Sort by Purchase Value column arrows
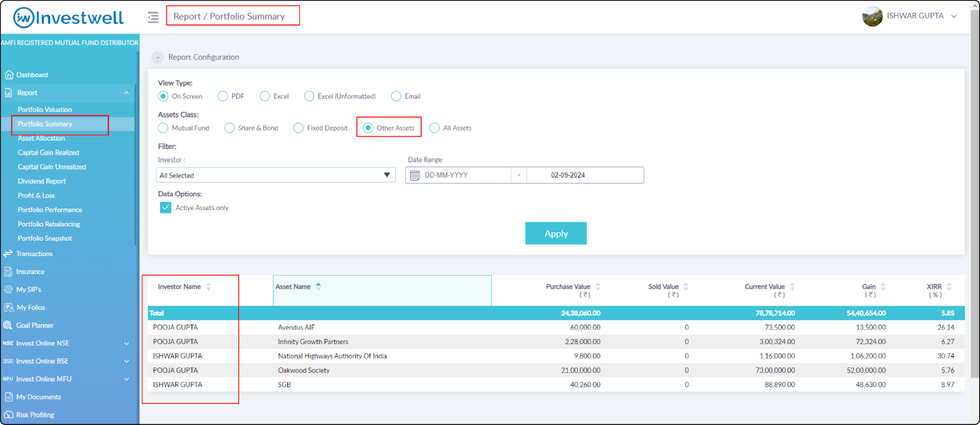Screen dimensions: 980x425 [x=598, y=287]
